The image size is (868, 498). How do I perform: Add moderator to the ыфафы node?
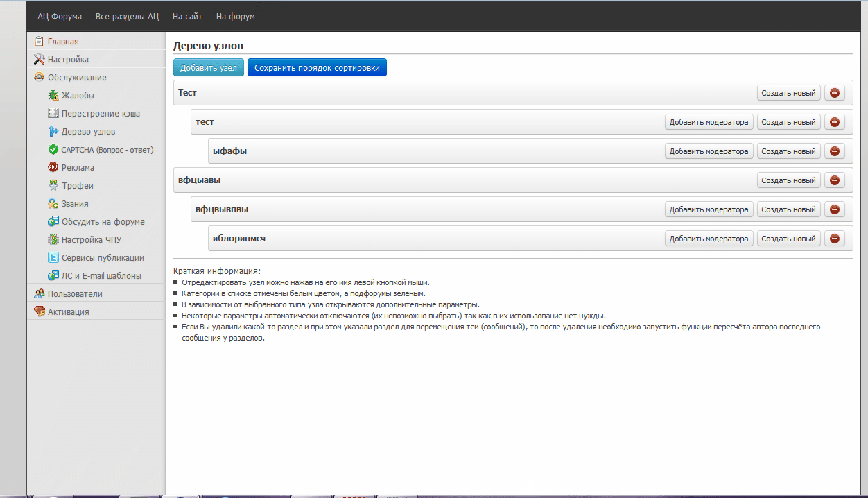(709, 151)
